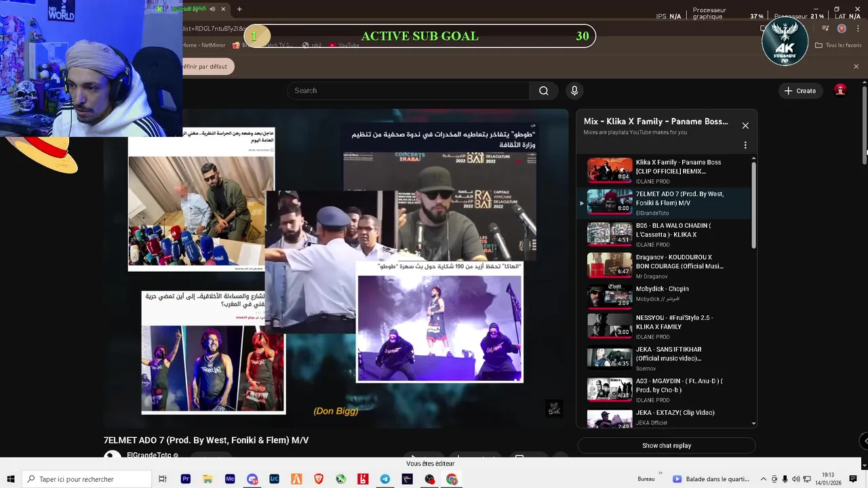Activate voice search microphone icon
Screen dimensions: 868x488
tap(574, 91)
